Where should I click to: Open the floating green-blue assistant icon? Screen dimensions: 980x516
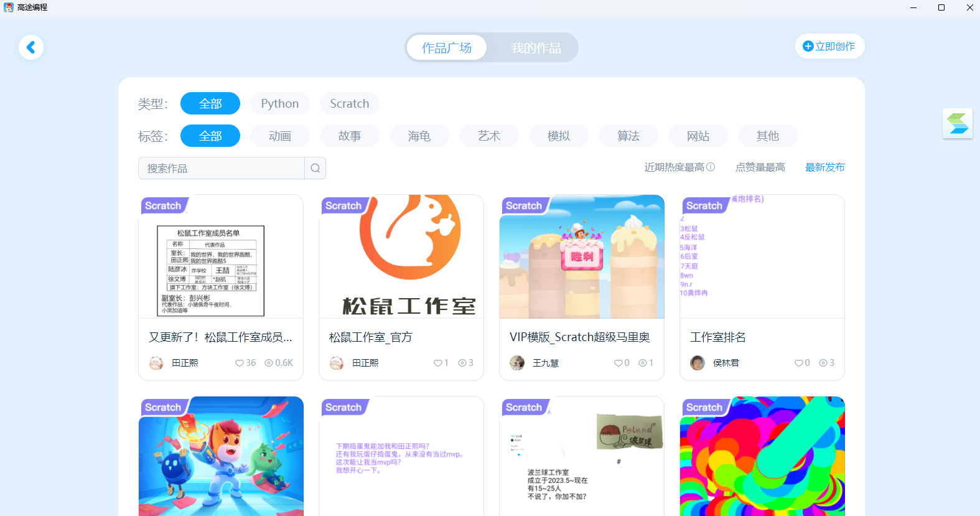click(958, 123)
